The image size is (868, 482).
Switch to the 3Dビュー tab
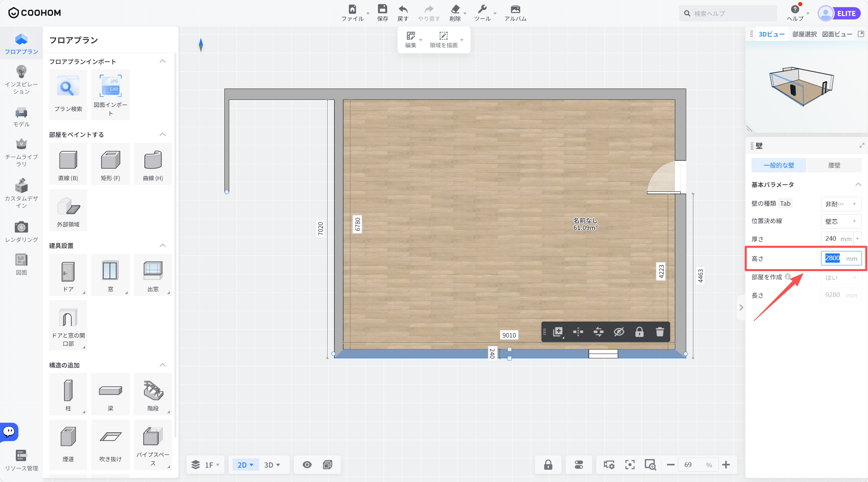(x=772, y=34)
